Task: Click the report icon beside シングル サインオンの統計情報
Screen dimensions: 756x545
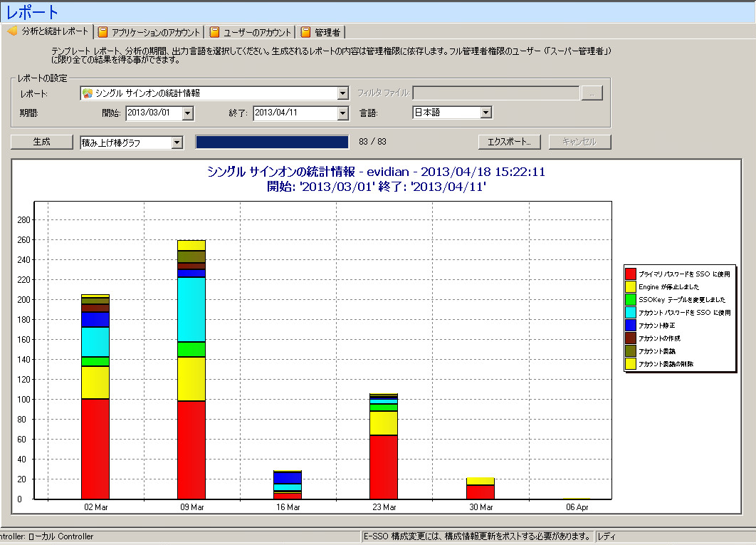Action: click(87, 93)
